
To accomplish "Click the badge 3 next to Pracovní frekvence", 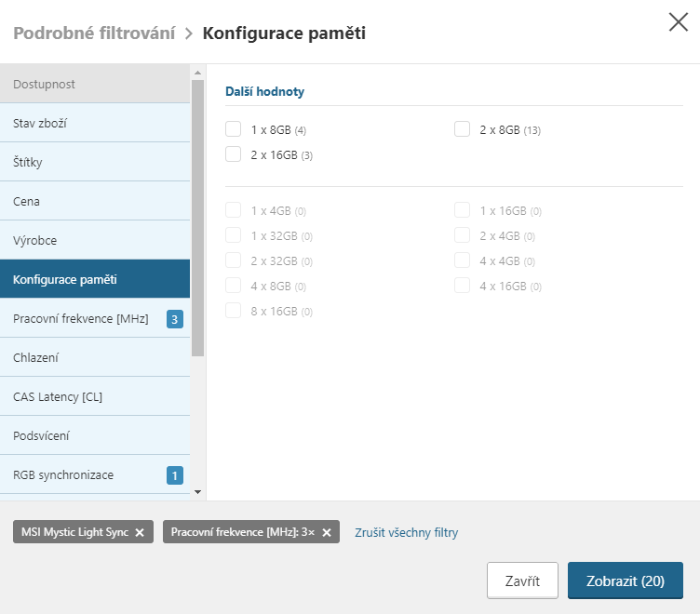I will 174,319.
